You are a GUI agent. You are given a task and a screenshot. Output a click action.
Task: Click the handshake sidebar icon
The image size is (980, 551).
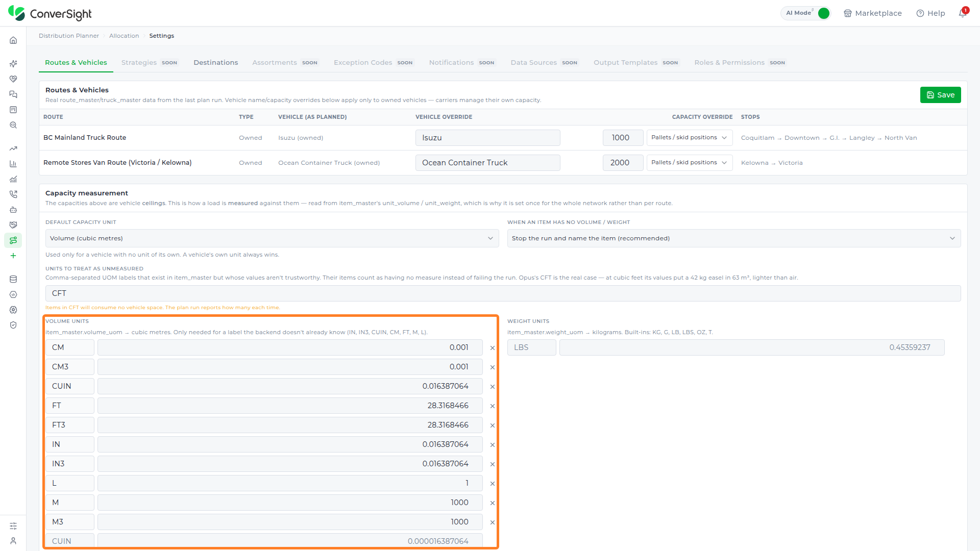click(x=13, y=225)
